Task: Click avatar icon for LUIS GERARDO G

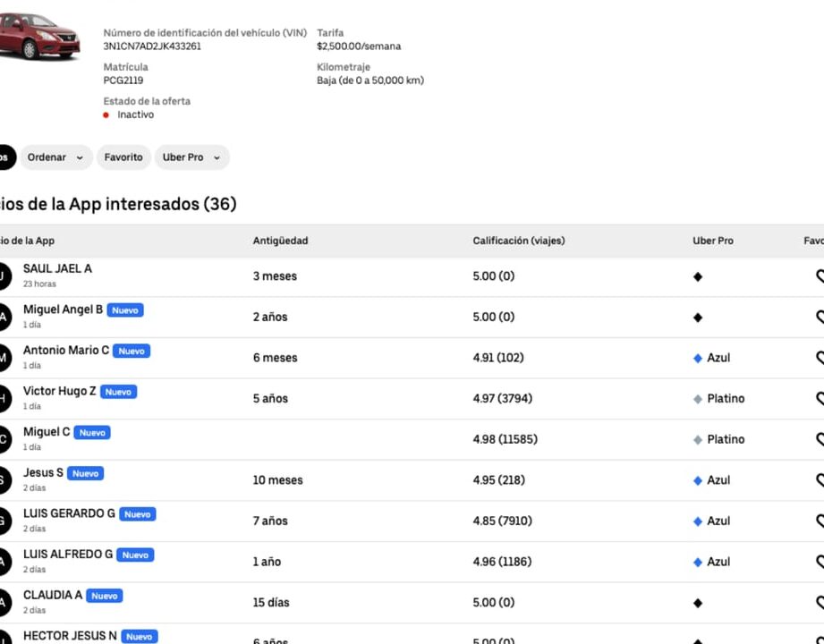Action: (x=4, y=521)
